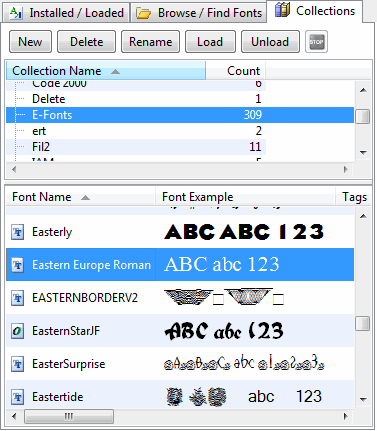The image size is (377, 431).
Task: Click the Installed / Loaded tab icon
Action: (16, 13)
